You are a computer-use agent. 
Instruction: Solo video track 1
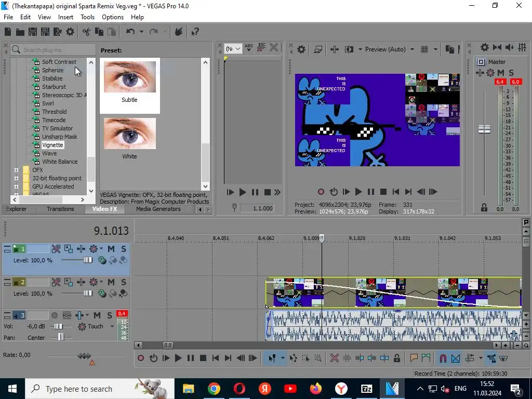(124, 249)
